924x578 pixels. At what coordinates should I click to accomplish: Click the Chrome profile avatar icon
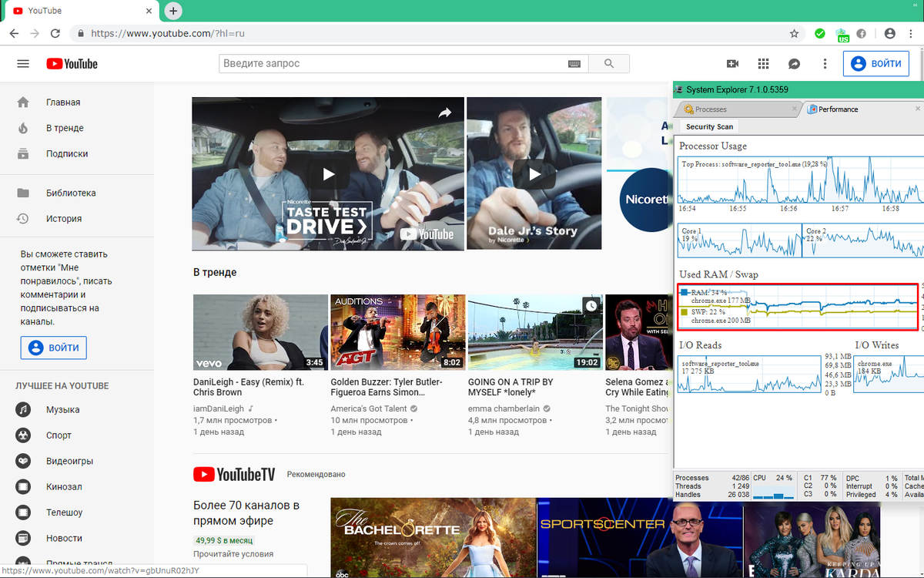pos(890,34)
